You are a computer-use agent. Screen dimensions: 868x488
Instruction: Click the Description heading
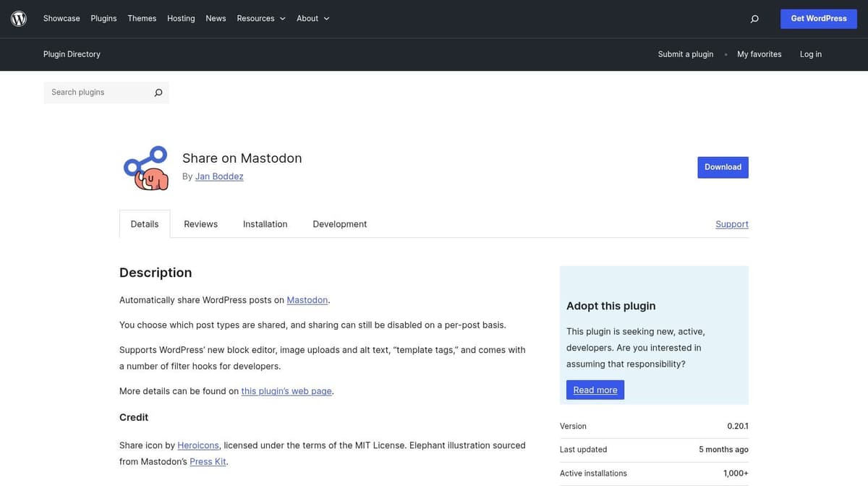click(156, 273)
